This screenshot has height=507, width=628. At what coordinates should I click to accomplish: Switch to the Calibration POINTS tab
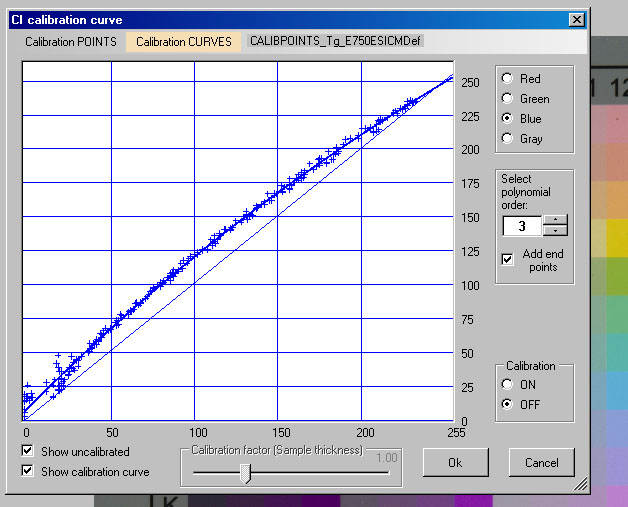(71, 42)
